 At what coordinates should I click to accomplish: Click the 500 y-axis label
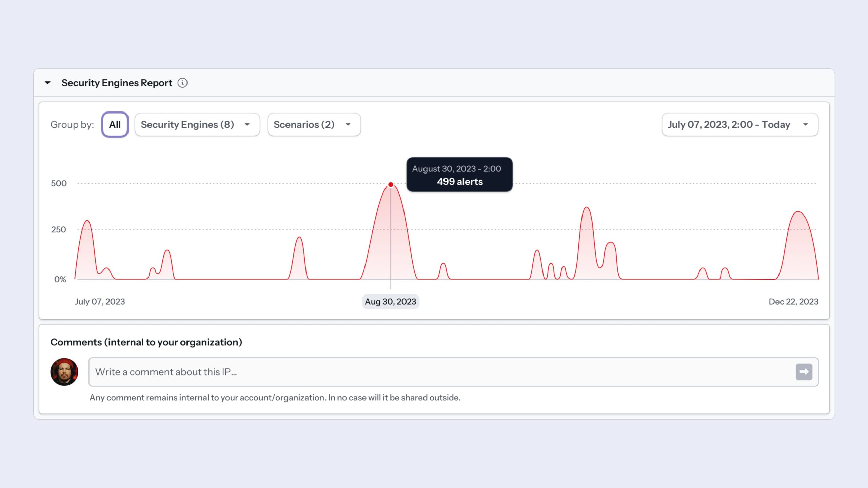pos(59,183)
